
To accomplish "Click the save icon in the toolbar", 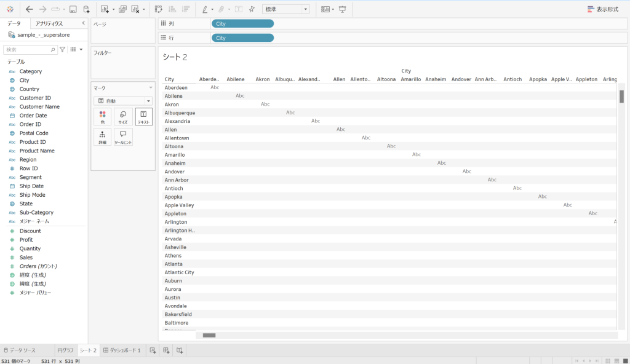I will click(73, 9).
